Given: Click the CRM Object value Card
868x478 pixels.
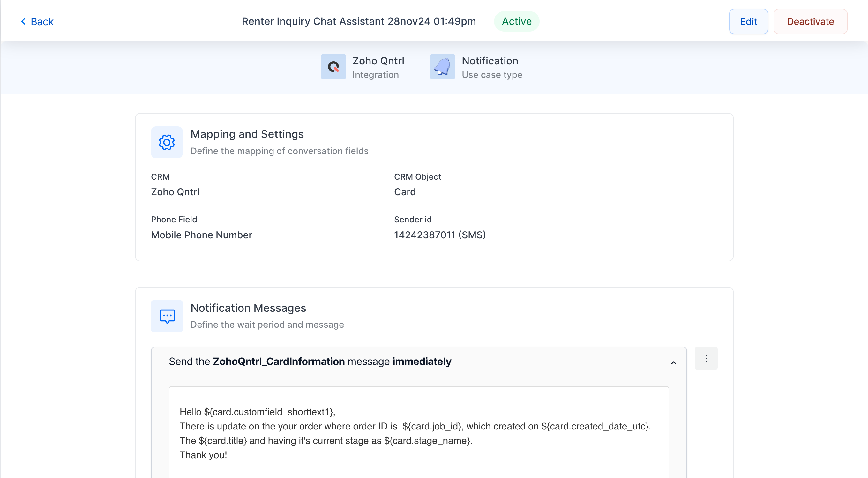Looking at the screenshot, I should 405,192.
